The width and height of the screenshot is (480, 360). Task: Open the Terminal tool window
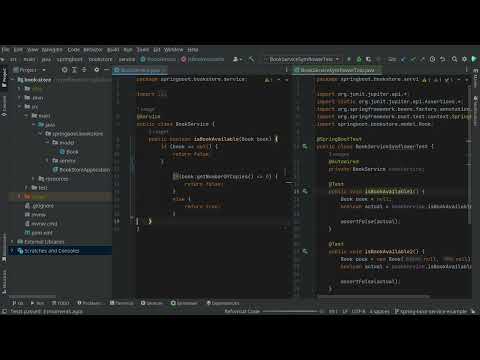coord(122,303)
